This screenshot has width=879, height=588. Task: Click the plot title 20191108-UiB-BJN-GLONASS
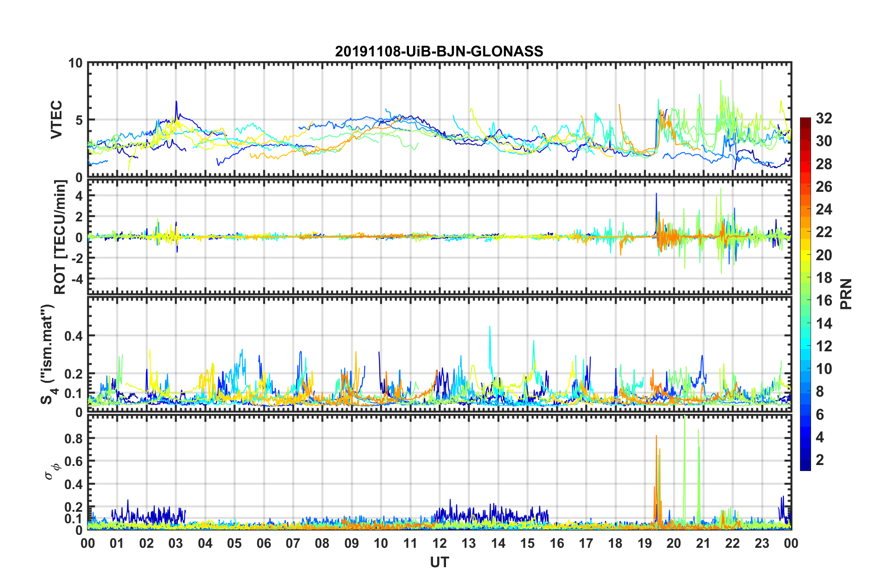(x=439, y=51)
